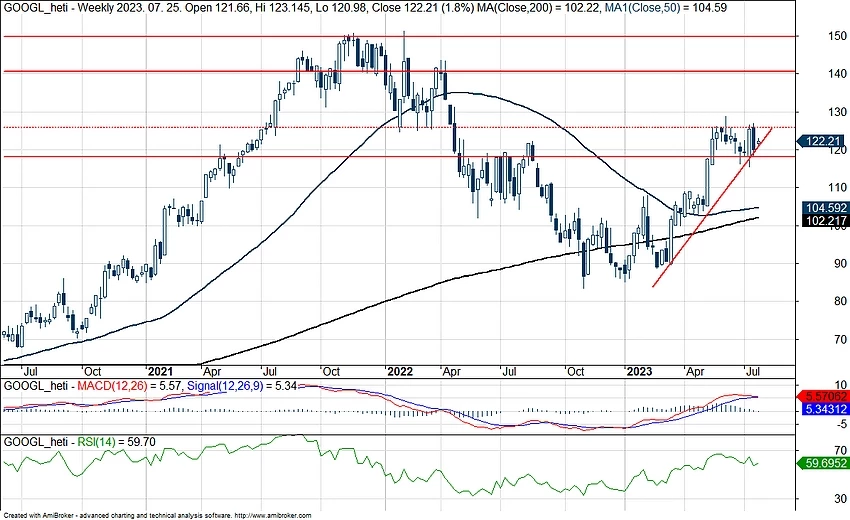
Task: Open the www.amibroker.com link in footer
Action: coord(273,516)
